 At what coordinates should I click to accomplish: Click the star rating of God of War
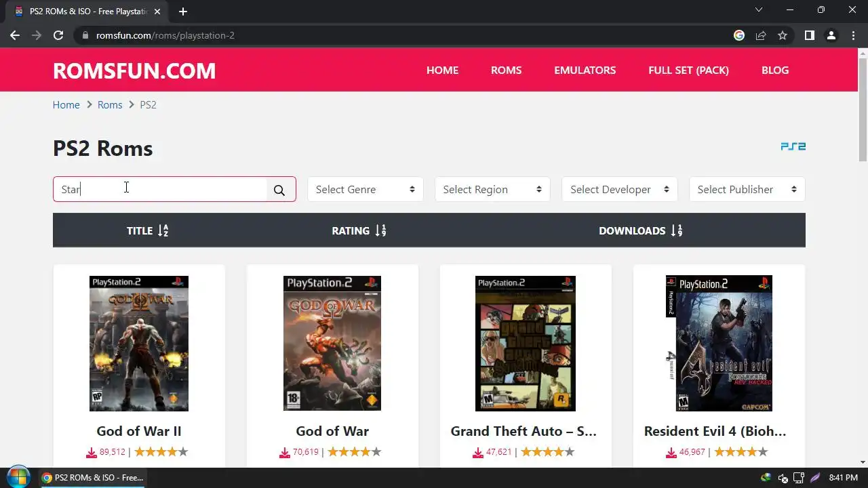355,452
